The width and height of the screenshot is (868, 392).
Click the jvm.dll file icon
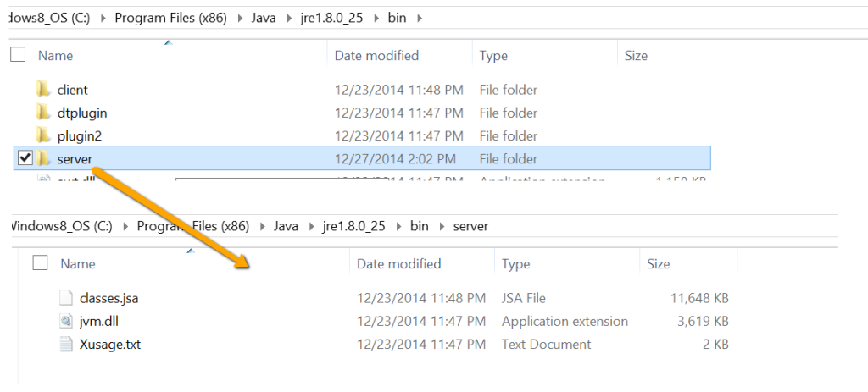click(x=67, y=321)
